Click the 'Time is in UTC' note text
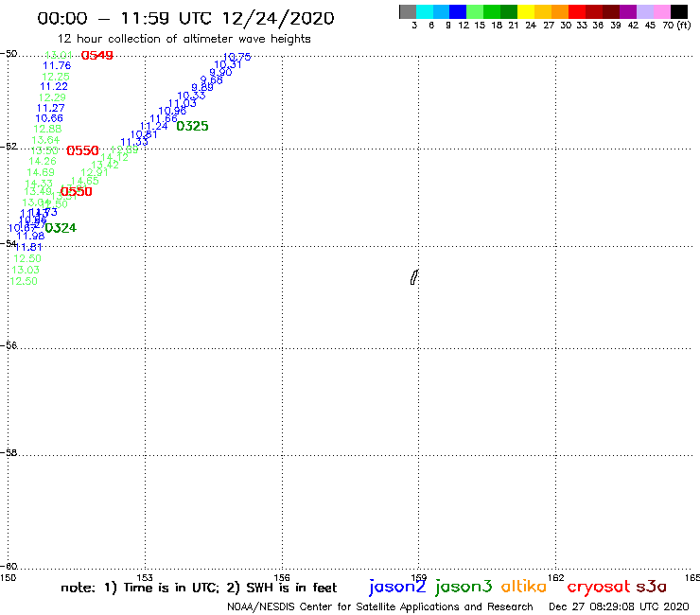This screenshot has height=615, width=700. coord(171,588)
